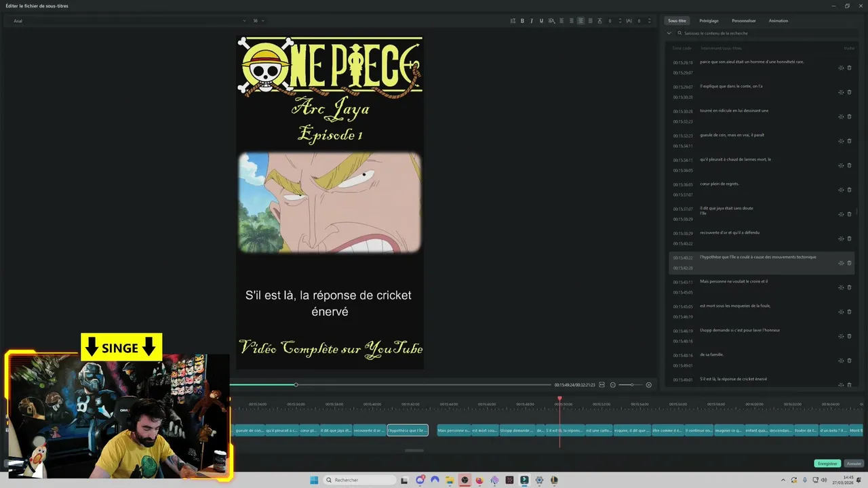
Task: Toggle underline subtitle formatting
Action: (x=541, y=21)
